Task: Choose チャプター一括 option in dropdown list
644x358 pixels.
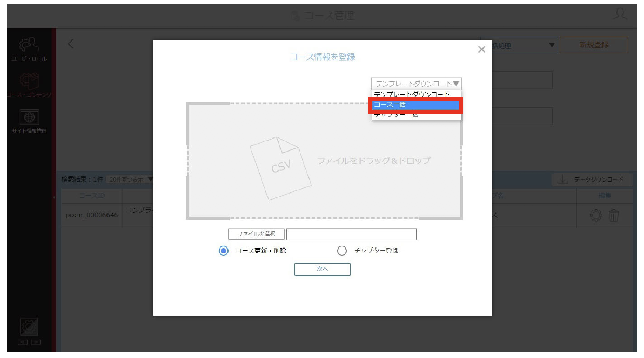Action: click(x=417, y=115)
